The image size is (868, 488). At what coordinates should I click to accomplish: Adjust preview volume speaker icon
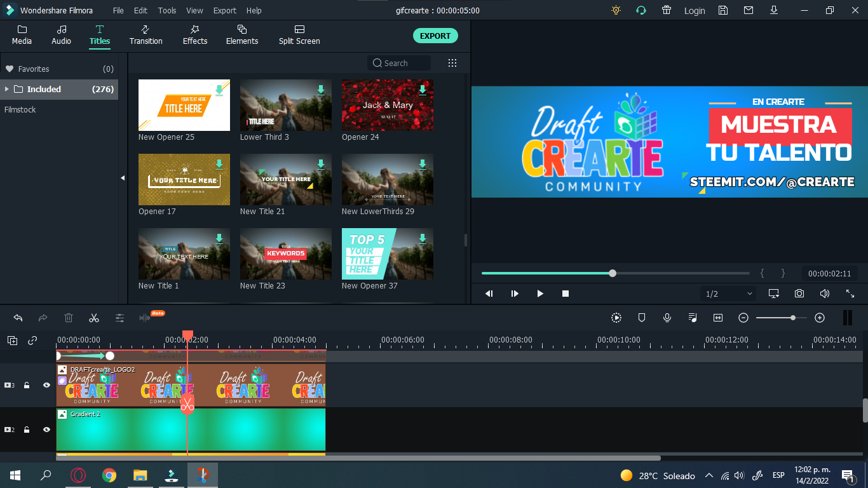tap(825, 294)
